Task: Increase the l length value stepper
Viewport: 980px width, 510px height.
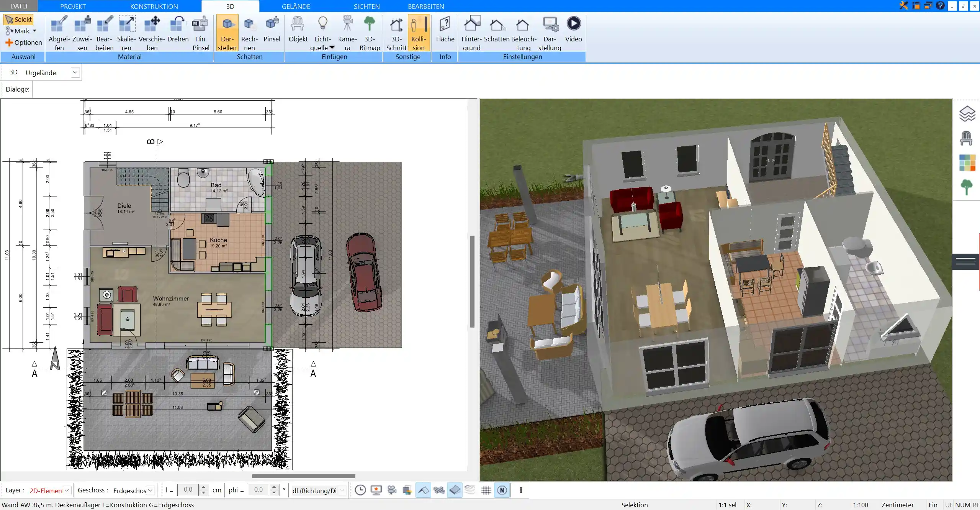Action: tap(204, 487)
